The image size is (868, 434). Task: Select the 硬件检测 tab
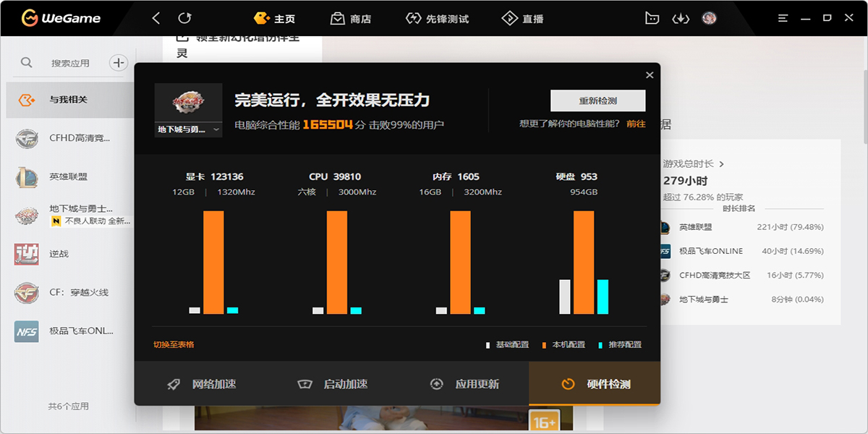pos(595,383)
